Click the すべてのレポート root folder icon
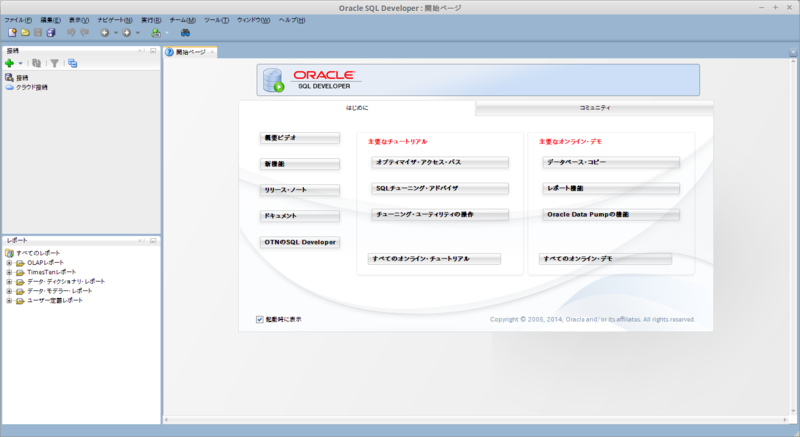800x437 pixels. click(x=9, y=253)
